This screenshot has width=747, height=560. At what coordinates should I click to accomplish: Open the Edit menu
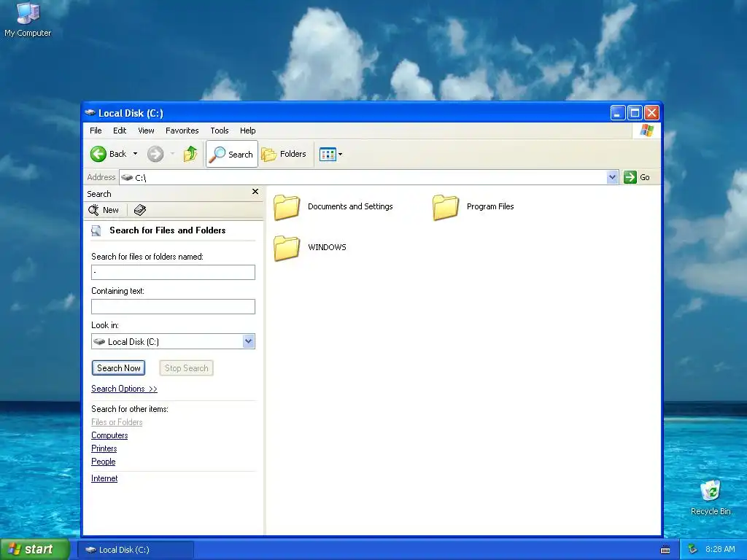tap(120, 131)
